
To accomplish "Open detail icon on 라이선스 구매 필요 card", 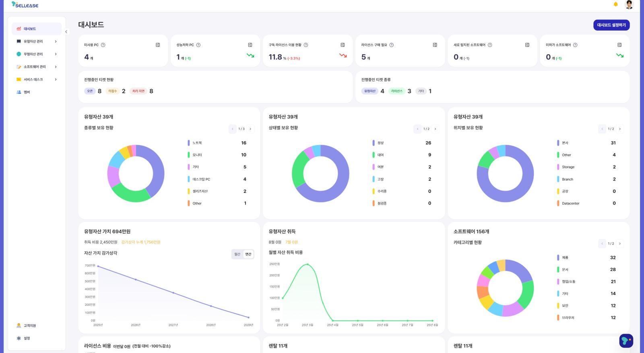I will [x=435, y=45].
